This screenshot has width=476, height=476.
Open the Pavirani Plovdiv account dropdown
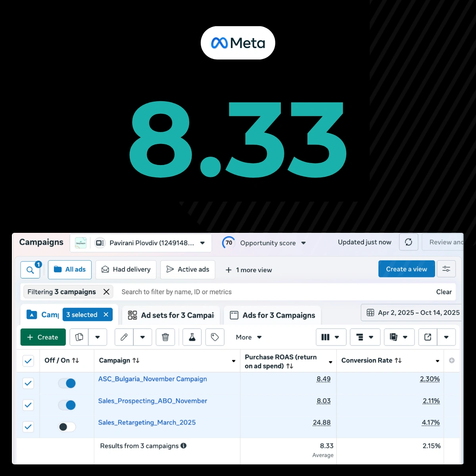[x=202, y=243]
